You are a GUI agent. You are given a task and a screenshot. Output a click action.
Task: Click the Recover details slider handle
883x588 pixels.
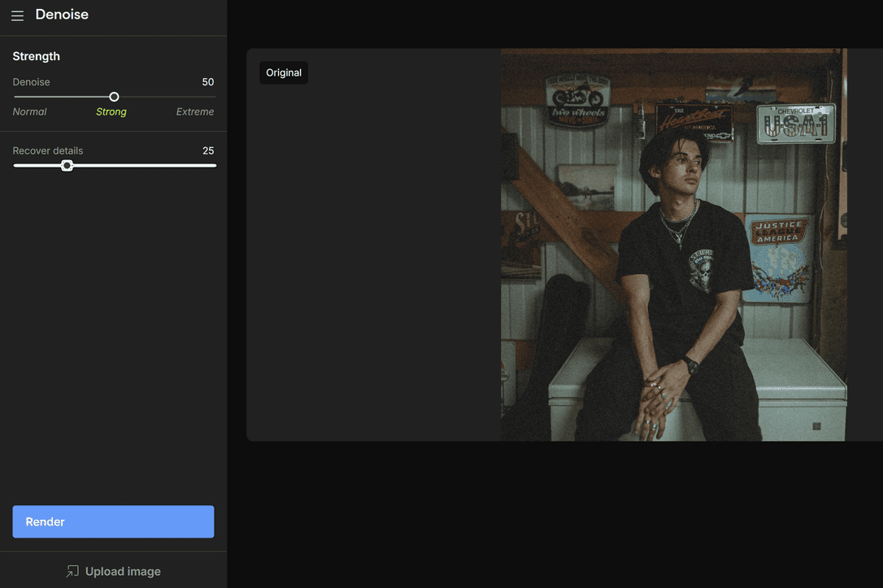click(67, 166)
